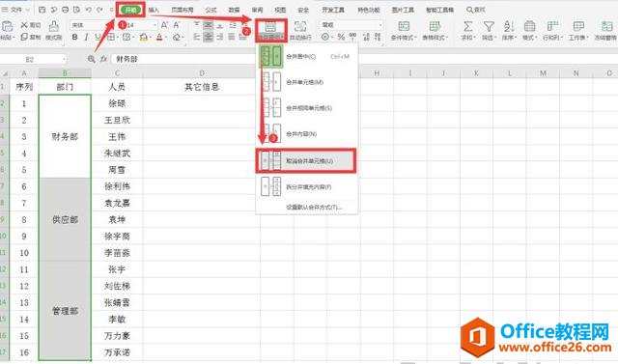Click the Undo arrow icon
Image resolution: width=618 pixels, height=364 pixels.
(89, 10)
